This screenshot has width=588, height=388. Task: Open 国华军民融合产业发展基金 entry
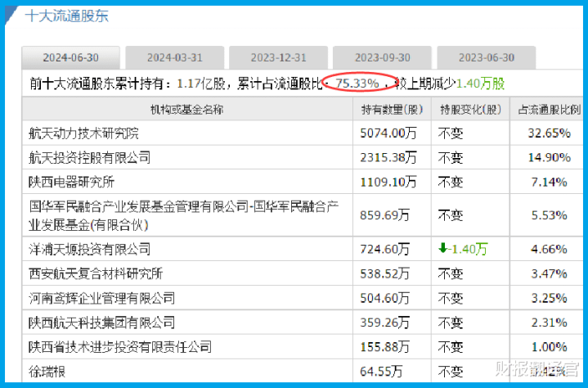[183, 216]
